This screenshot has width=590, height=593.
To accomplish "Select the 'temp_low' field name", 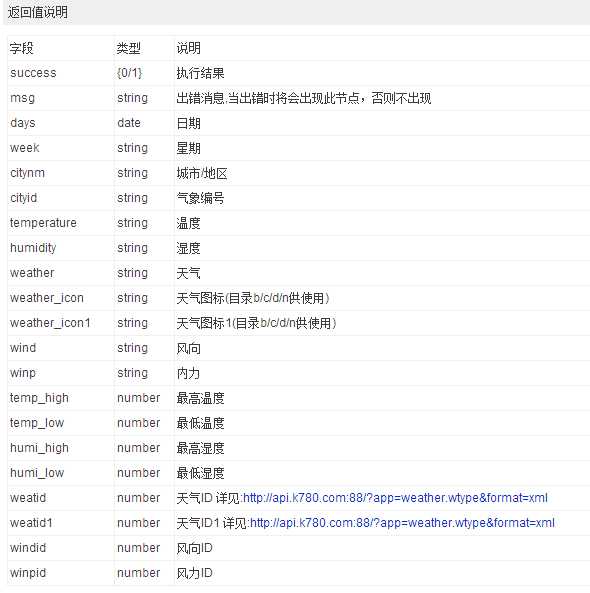I will (x=37, y=422).
